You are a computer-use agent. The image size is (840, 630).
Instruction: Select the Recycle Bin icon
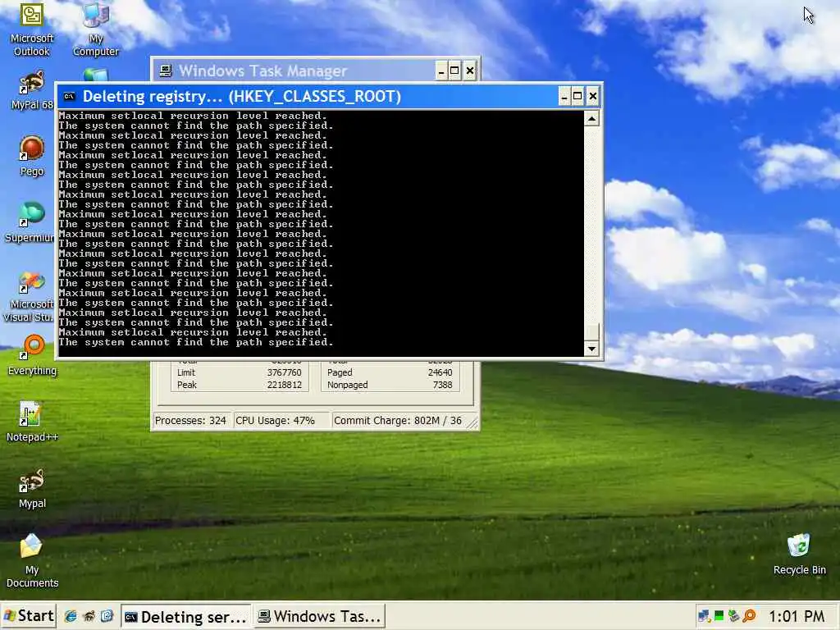[799, 555]
